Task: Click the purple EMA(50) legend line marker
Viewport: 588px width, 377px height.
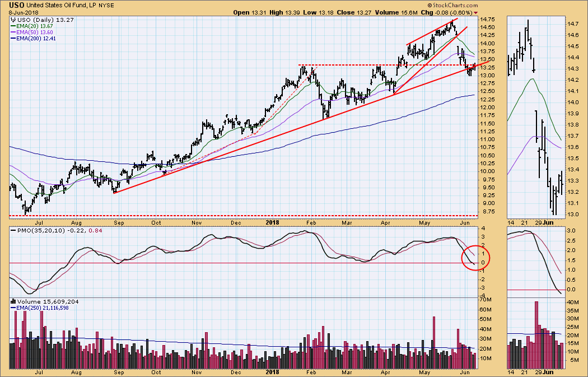Action: (x=13, y=32)
